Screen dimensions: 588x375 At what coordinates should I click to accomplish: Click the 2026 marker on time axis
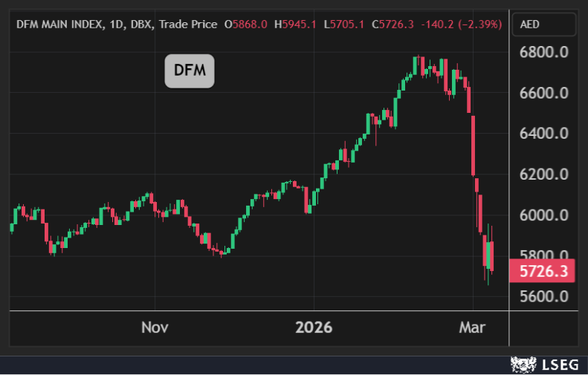point(313,327)
